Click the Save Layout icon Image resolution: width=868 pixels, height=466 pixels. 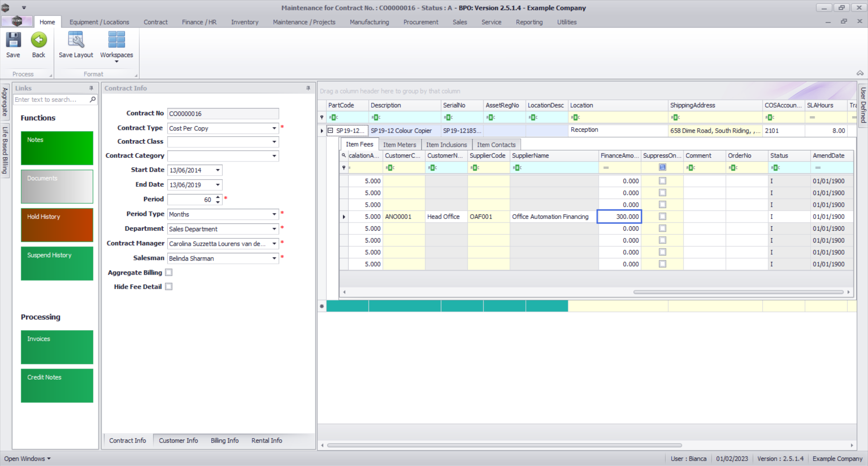pyautogui.click(x=75, y=40)
